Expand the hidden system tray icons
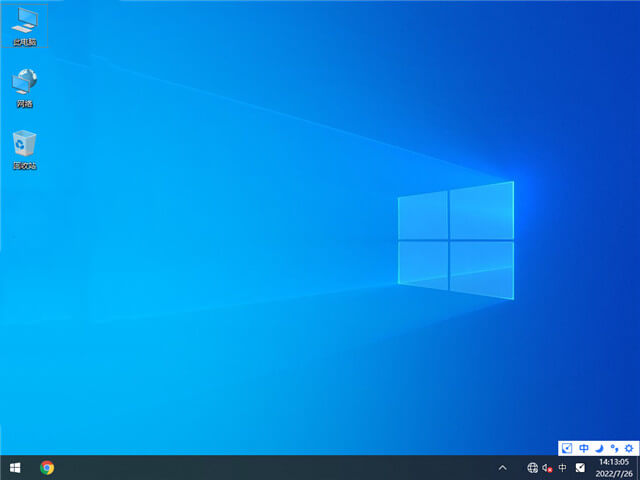640x480 pixels. click(503, 468)
